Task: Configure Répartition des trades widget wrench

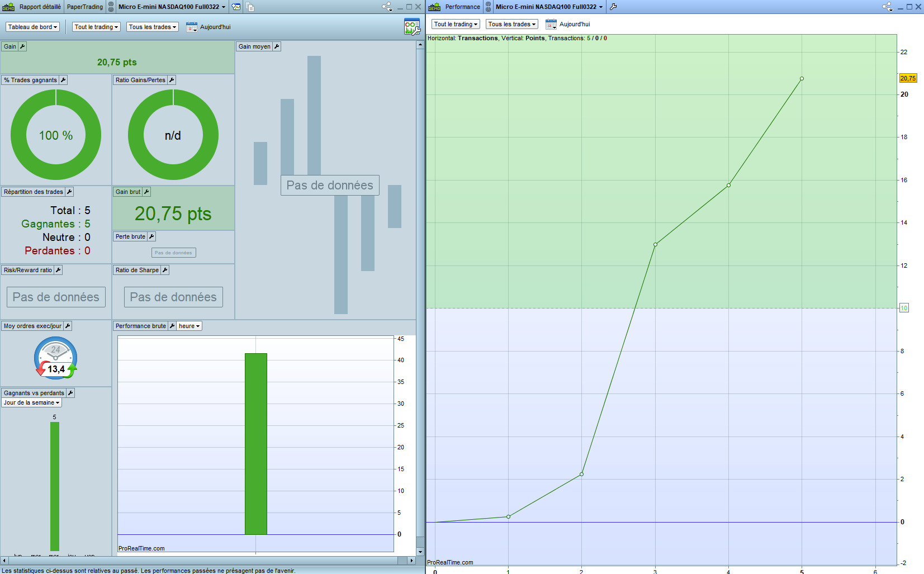Action: click(69, 192)
